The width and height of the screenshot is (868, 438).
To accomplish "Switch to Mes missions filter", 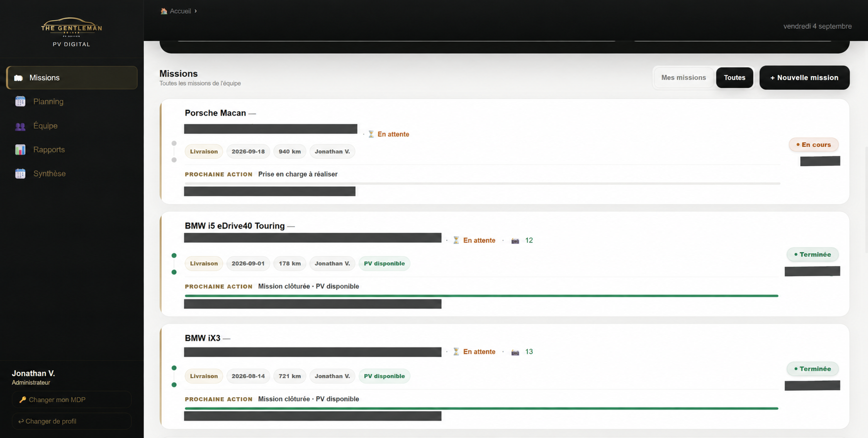I will pos(684,78).
